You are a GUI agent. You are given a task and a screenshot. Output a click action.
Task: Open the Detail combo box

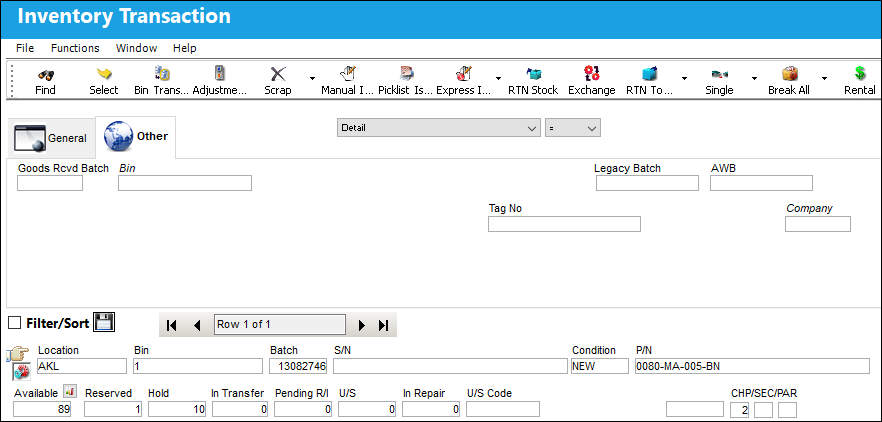(x=439, y=128)
